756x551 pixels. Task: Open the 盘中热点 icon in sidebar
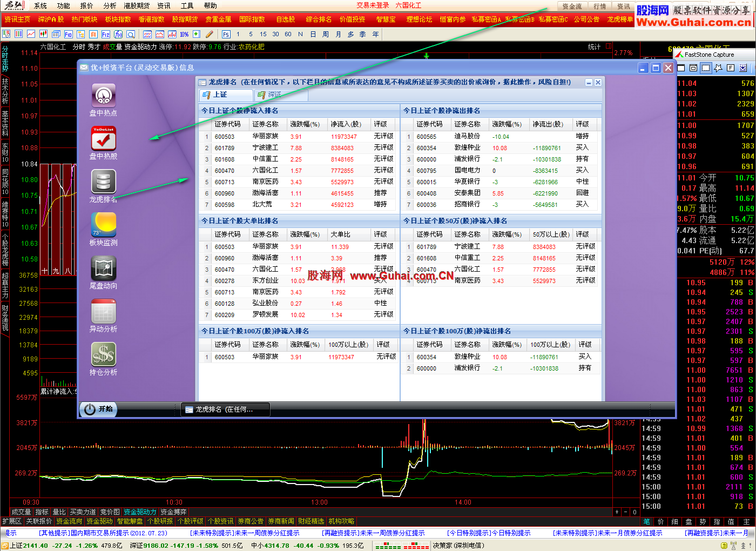tap(103, 95)
